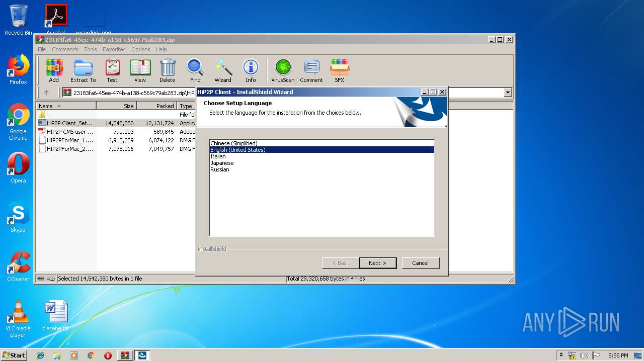Open the placebe.rtf desktop file
644x362 pixels.
click(56, 316)
